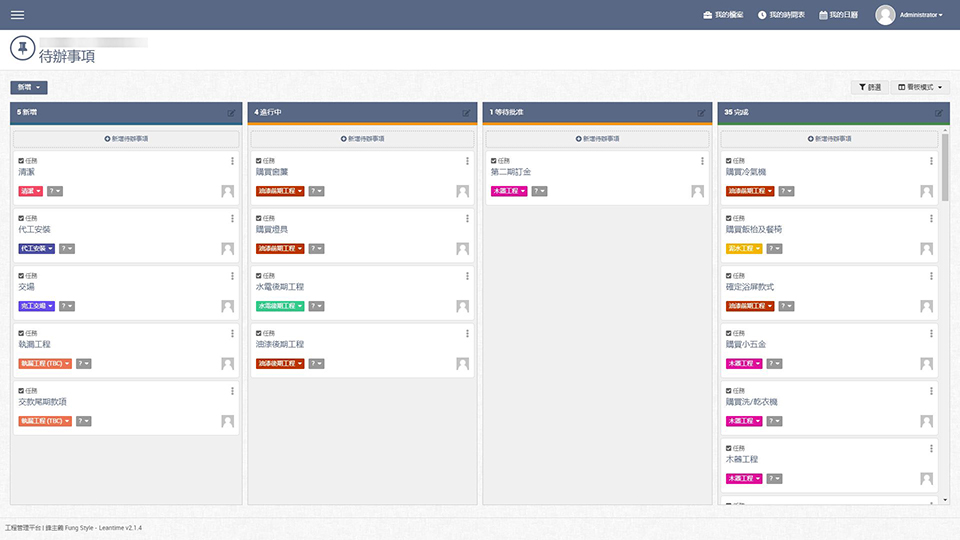Screen dimensions: 960x540
Task: Open 我的日曆 in the top menu
Action: point(838,15)
